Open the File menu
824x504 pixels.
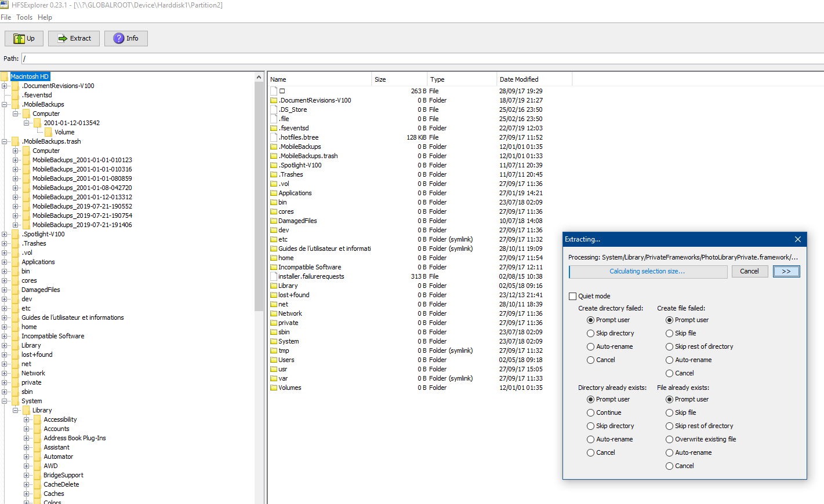click(6, 17)
